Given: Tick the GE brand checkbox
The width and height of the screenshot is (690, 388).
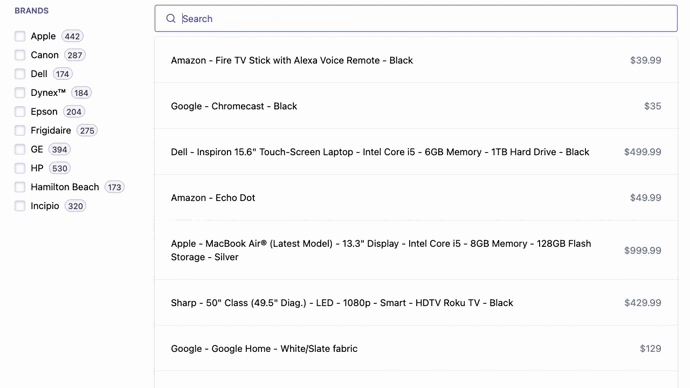Looking at the screenshot, I should click(x=20, y=150).
